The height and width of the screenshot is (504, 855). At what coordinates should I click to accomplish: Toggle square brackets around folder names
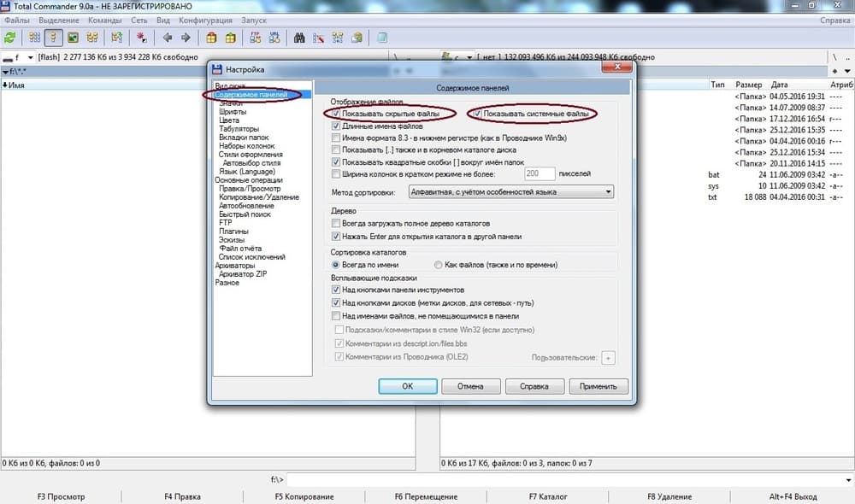(336, 161)
